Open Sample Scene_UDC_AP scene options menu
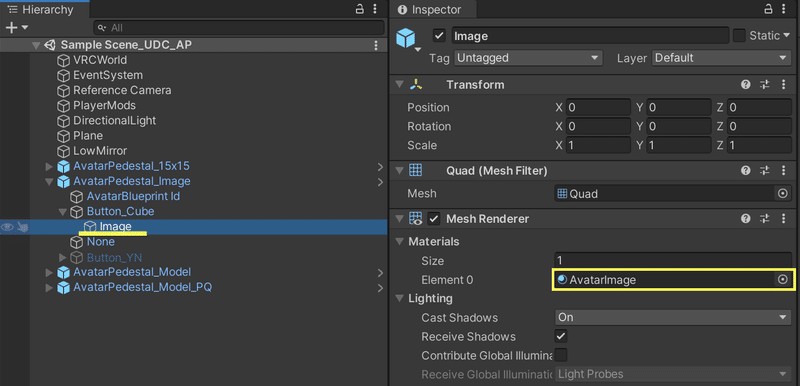 pyautogui.click(x=376, y=45)
